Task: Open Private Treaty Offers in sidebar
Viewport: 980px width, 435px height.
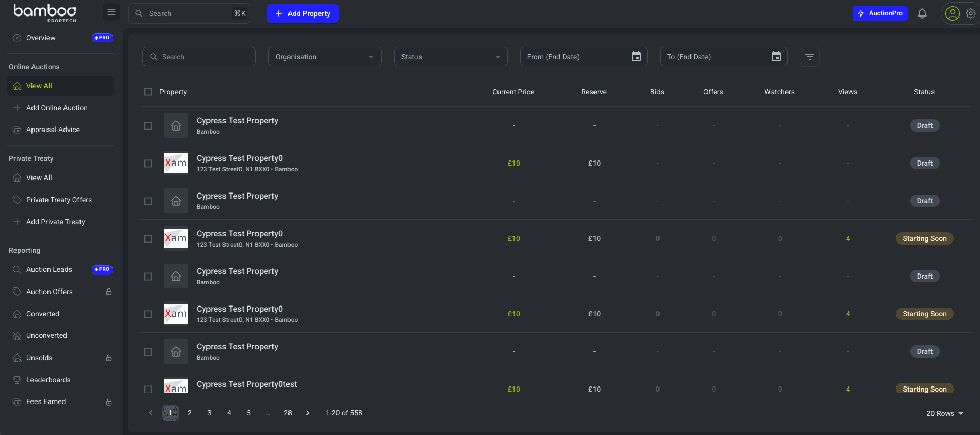Action: pos(59,200)
